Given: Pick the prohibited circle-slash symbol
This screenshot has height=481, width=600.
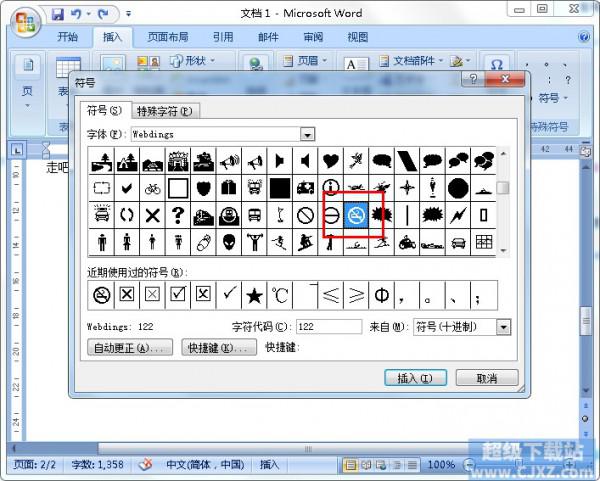Looking at the screenshot, I should (305, 215).
